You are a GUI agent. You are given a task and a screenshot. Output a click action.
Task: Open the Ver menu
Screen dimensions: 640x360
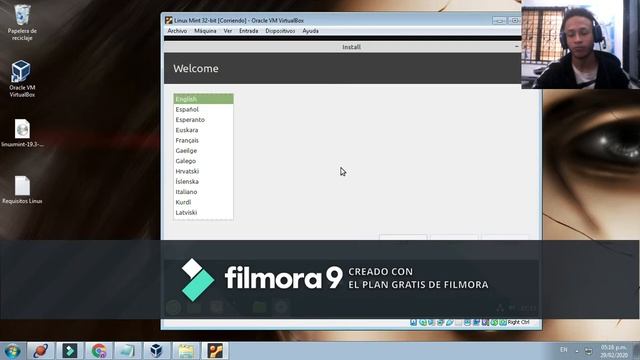point(228,31)
